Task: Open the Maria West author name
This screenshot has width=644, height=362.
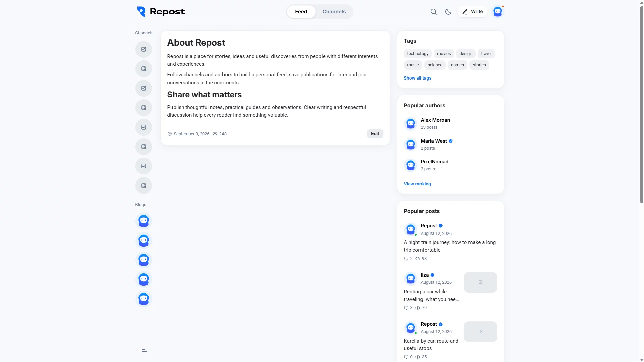Action: (434, 141)
